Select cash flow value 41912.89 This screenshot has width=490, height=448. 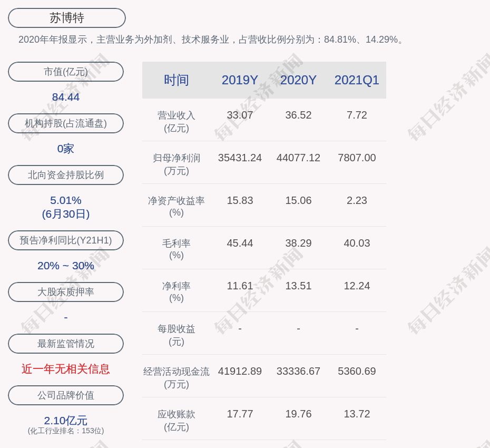coord(240,371)
